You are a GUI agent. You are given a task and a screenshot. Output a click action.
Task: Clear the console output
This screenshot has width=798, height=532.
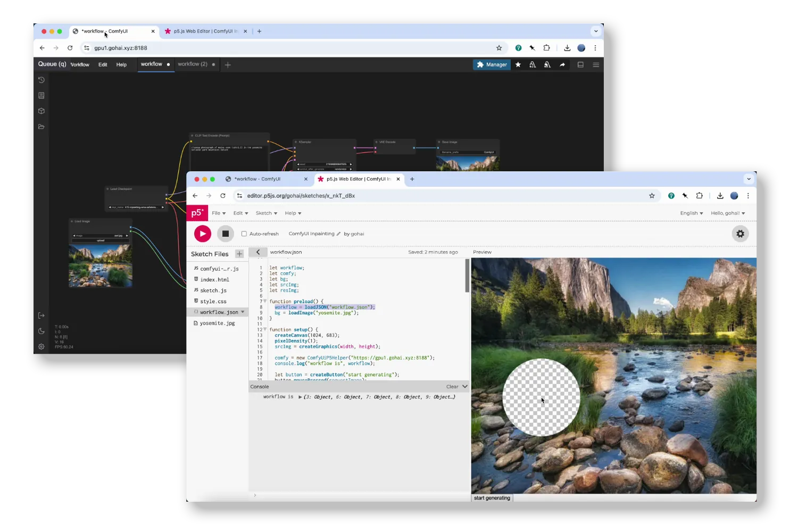(452, 387)
